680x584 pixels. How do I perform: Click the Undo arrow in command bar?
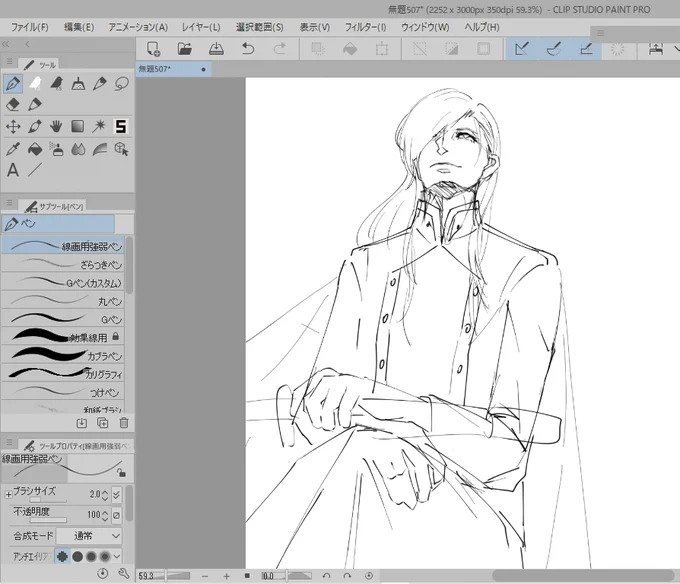tap(248, 49)
